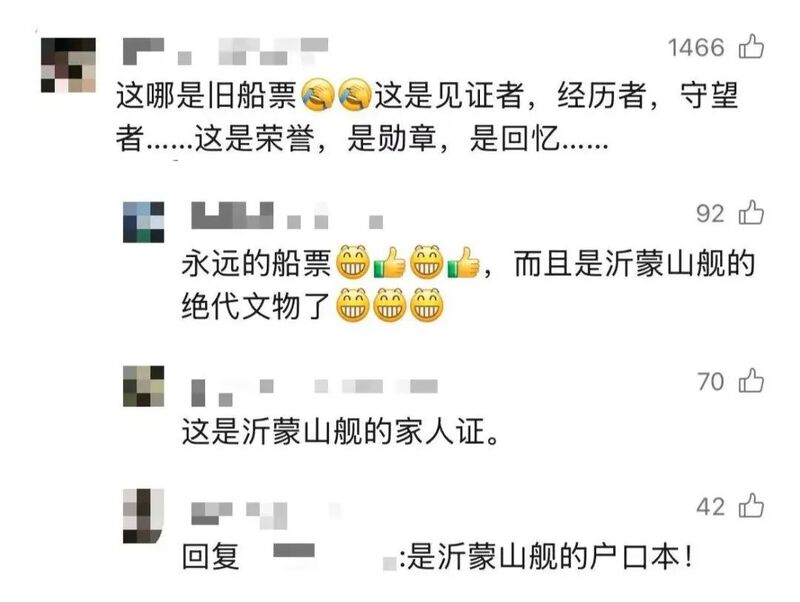
Task: Tap the 92 like count
Action: (710, 213)
